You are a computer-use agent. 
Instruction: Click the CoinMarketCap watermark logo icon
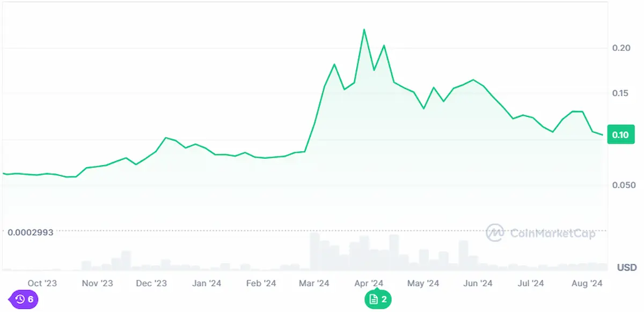(x=495, y=233)
